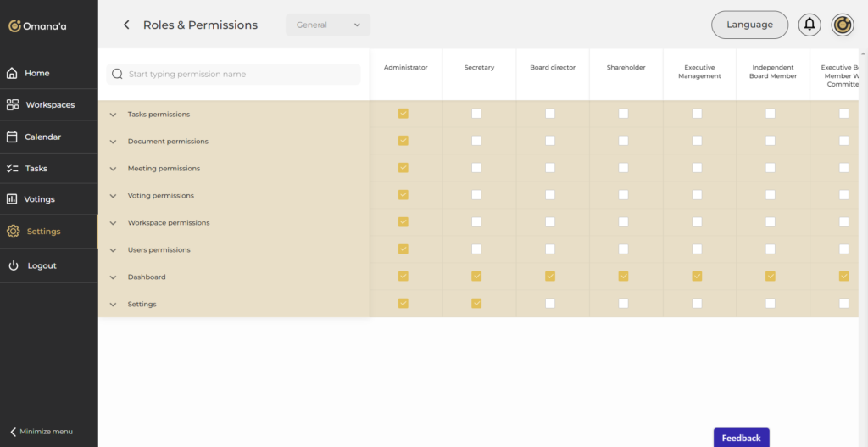
Task: Collapse sidebar with Minimize menu
Action: click(42, 432)
